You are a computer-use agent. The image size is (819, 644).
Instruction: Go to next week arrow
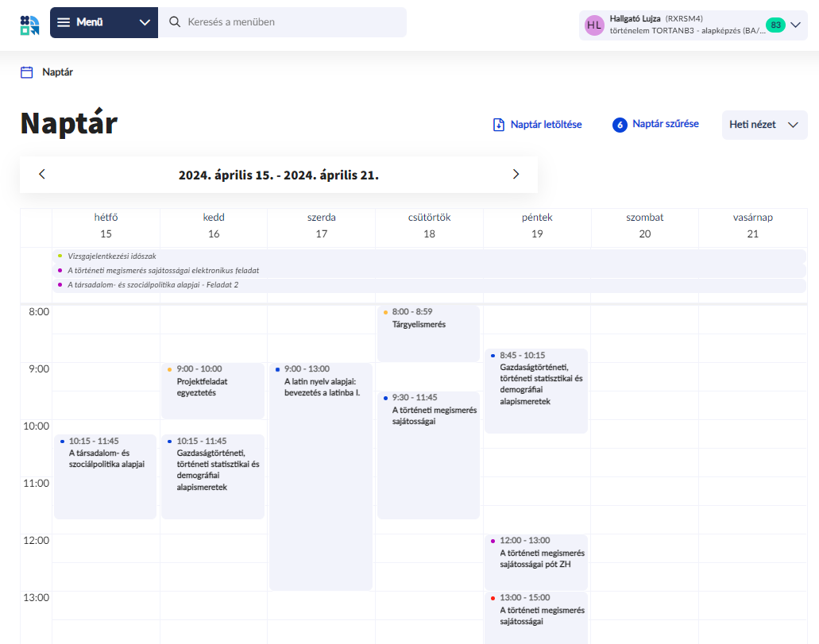[516, 175]
